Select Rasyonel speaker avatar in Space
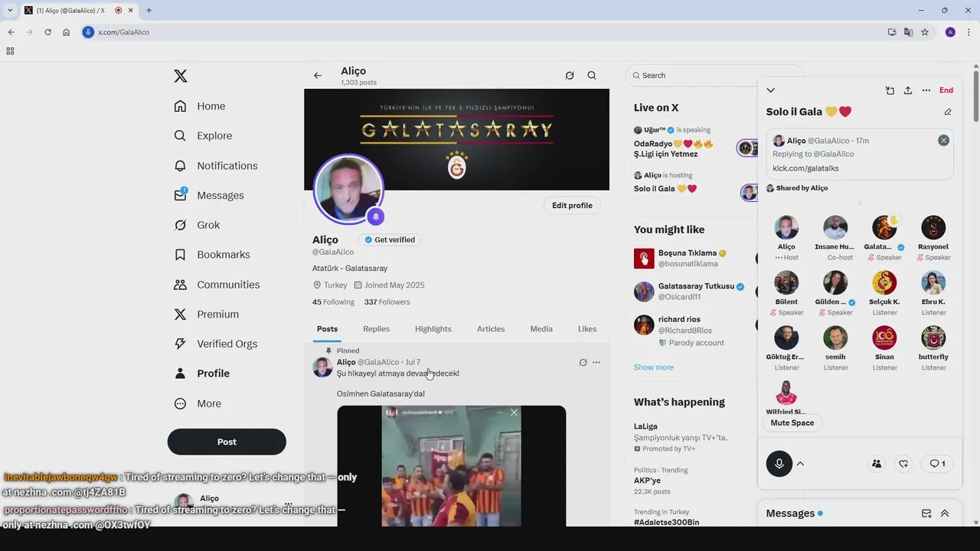The height and width of the screenshot is (551, 980). click(933, 227)
